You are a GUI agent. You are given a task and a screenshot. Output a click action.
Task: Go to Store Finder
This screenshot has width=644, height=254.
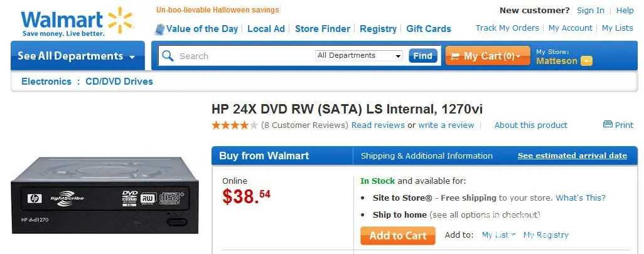pyautogui.click(x=323, y=28)
